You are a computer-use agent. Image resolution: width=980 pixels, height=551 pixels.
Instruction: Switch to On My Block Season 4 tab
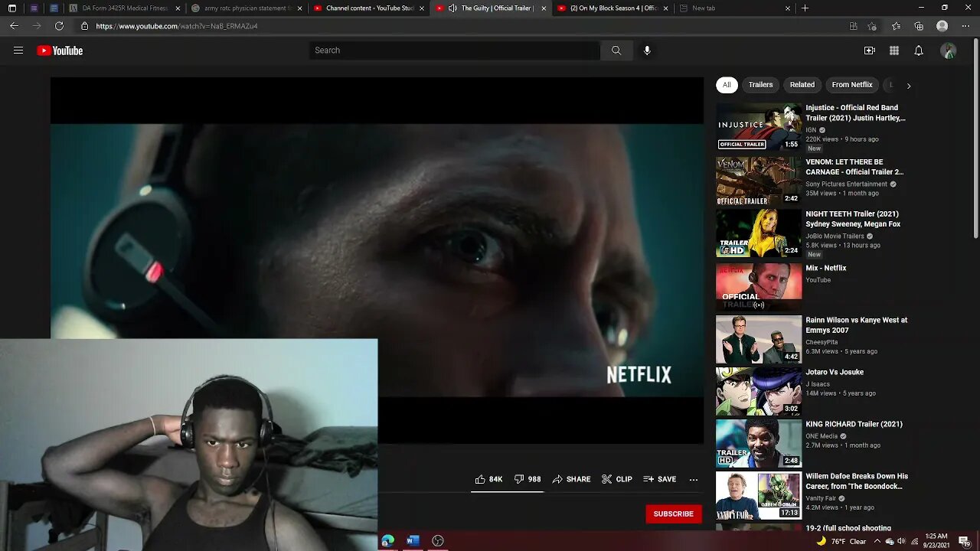point(612,8)
